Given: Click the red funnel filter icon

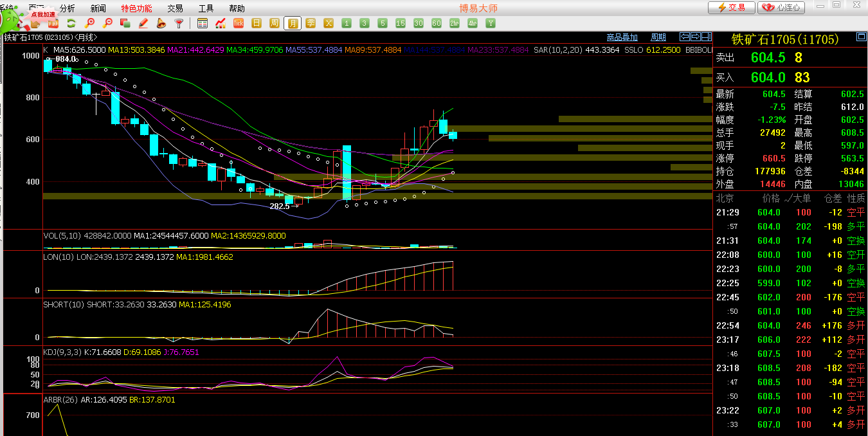Looking at the screenshot, I should [179, 23].
